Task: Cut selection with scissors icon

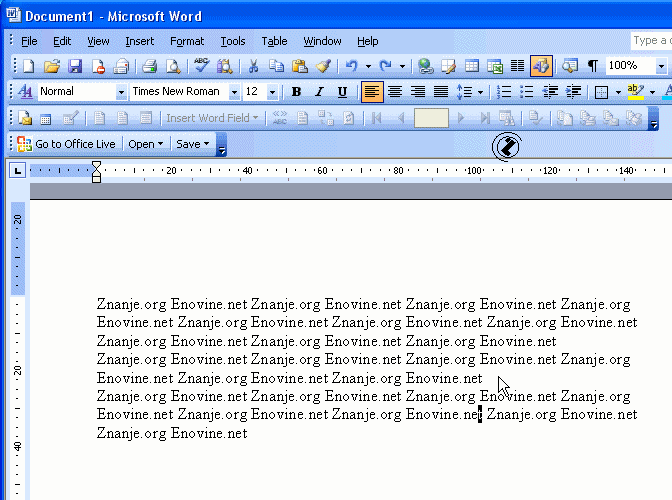Action: [253, 66]
